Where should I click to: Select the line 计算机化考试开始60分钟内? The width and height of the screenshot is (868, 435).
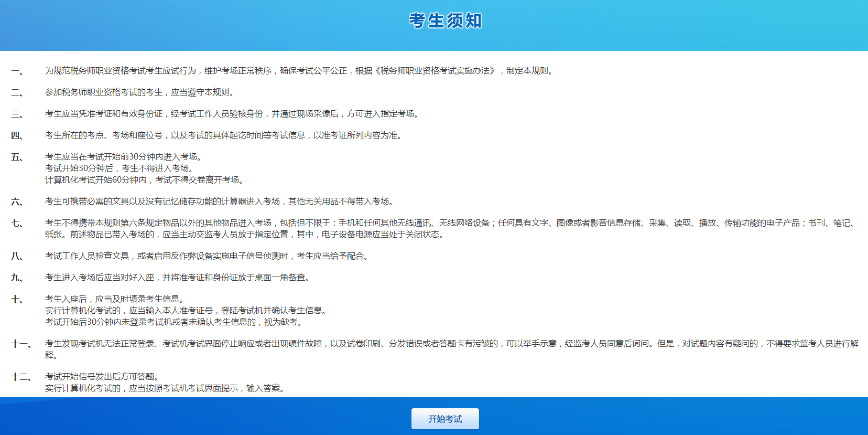(145, 180)
